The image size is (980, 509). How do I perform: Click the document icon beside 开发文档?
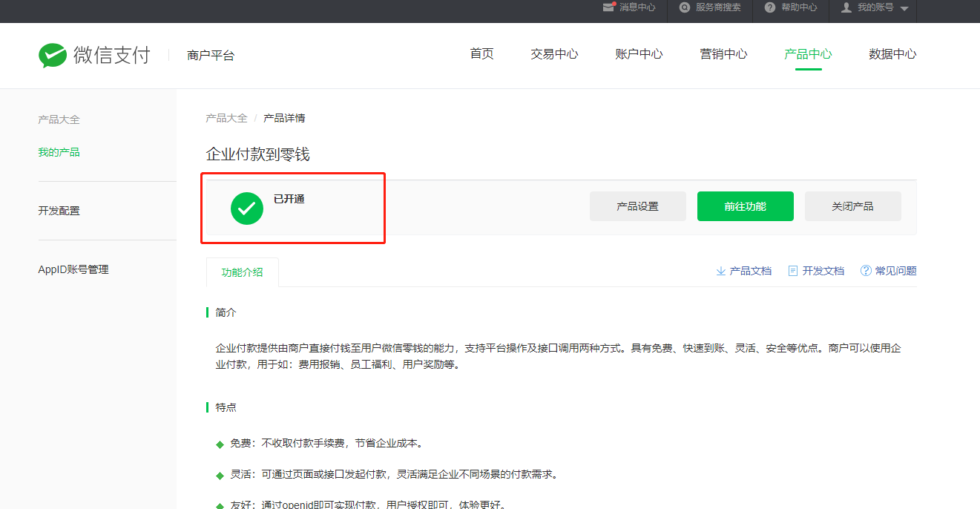793,271
